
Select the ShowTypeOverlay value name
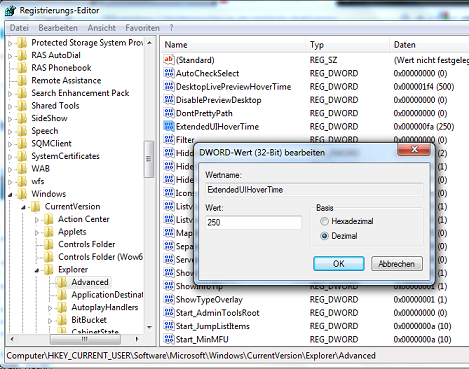click(x=209, y=300)
